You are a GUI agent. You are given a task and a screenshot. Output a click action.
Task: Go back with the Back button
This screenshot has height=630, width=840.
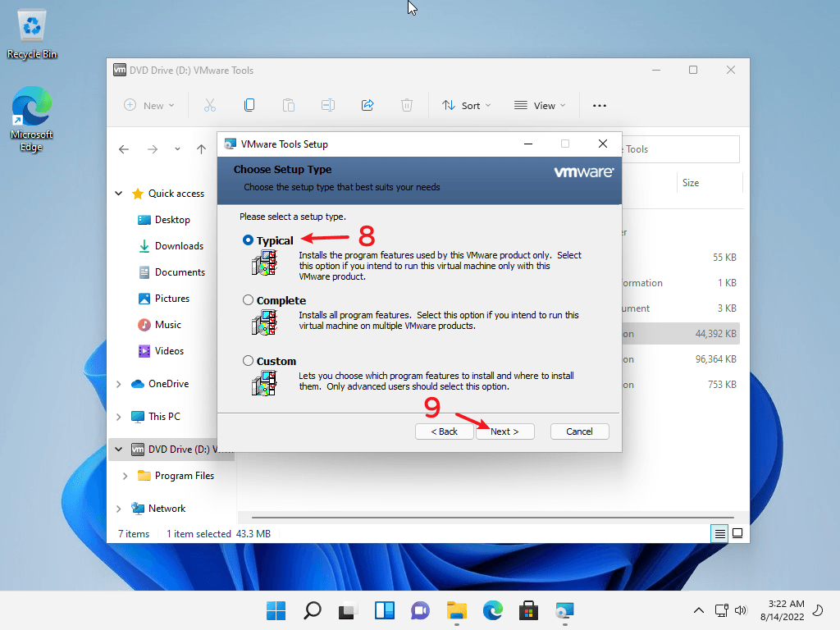click(444, 431)
